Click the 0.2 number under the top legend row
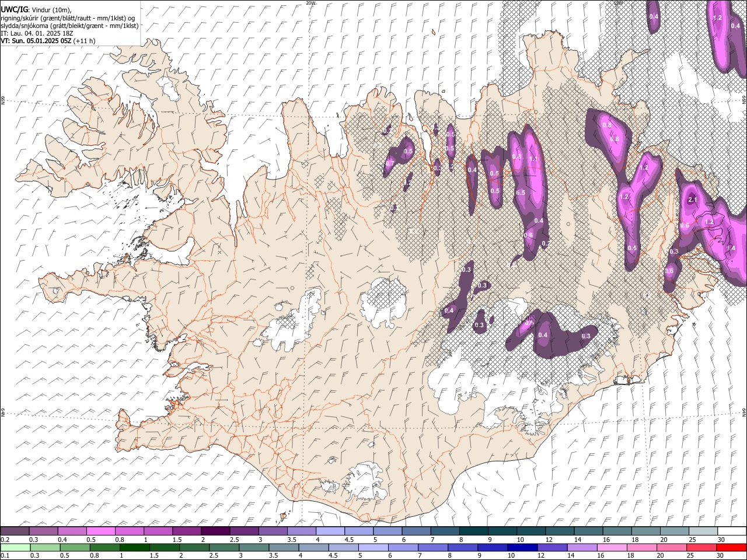This screenshot has height=560, width=747. [x=5, y=540]
